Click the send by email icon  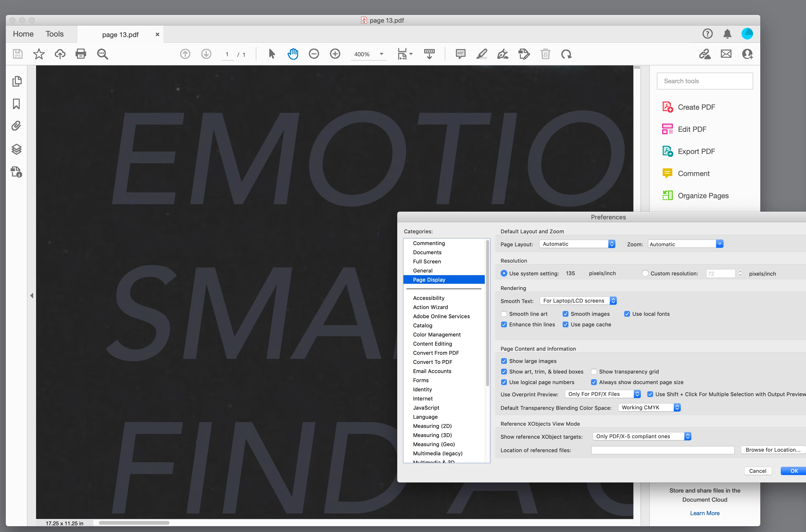[726, 54]
